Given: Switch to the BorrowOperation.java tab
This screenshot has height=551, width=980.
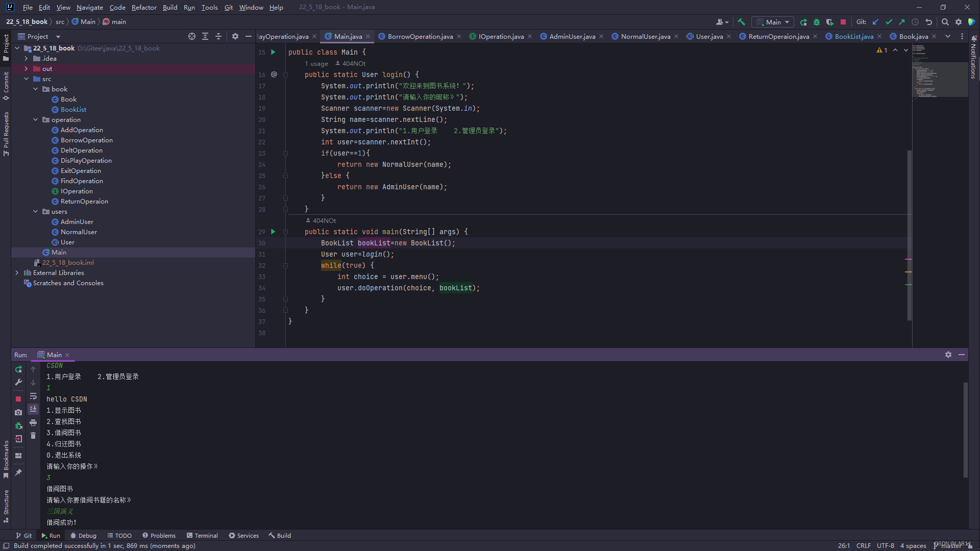Looking at the screenshot, I should (420, 36).
